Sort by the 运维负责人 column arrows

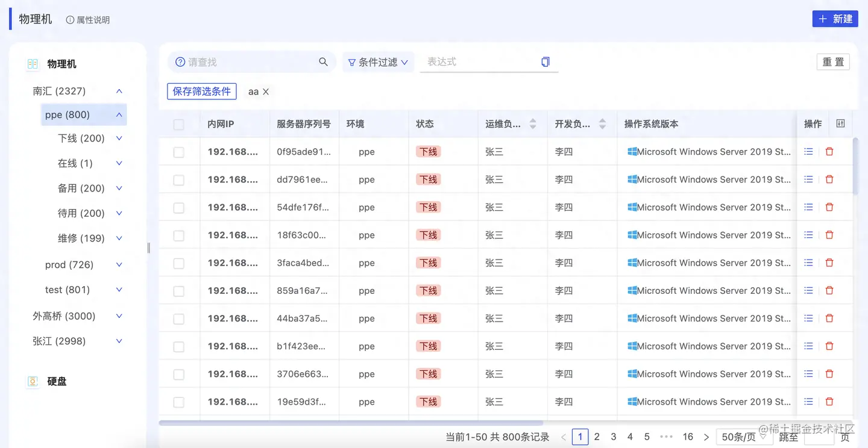click(x=533, y=123)
